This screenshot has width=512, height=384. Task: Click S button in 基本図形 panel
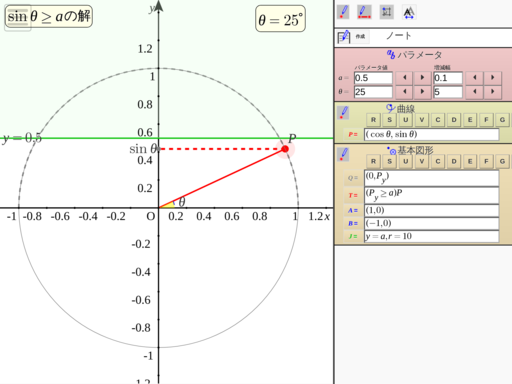389,162
